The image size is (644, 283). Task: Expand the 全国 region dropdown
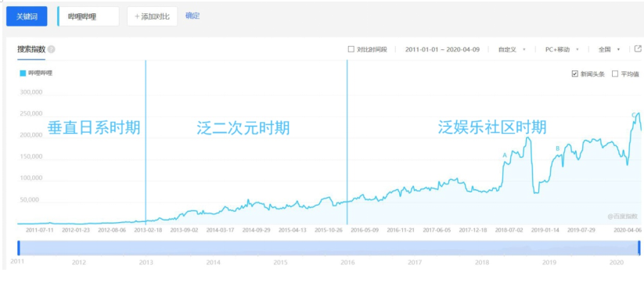609,49
